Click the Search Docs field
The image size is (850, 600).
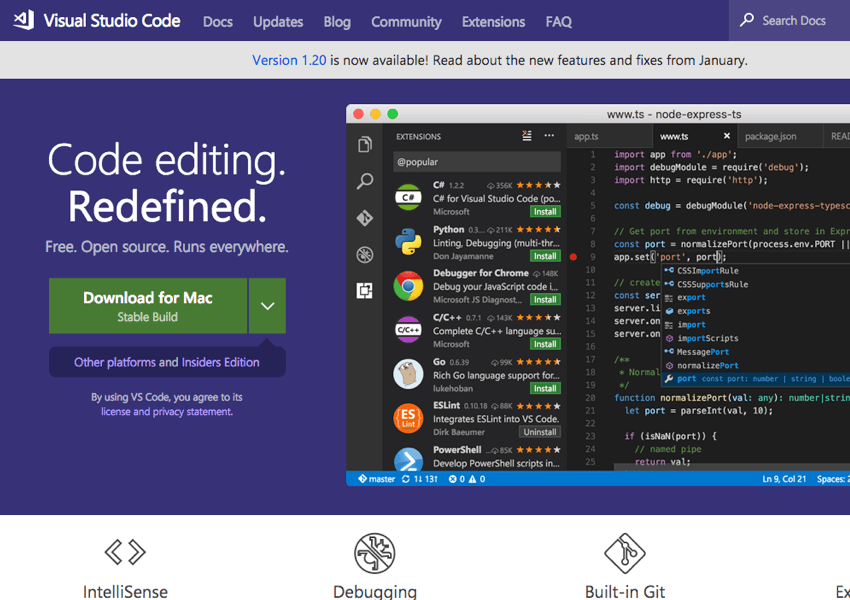coord(789,21)
